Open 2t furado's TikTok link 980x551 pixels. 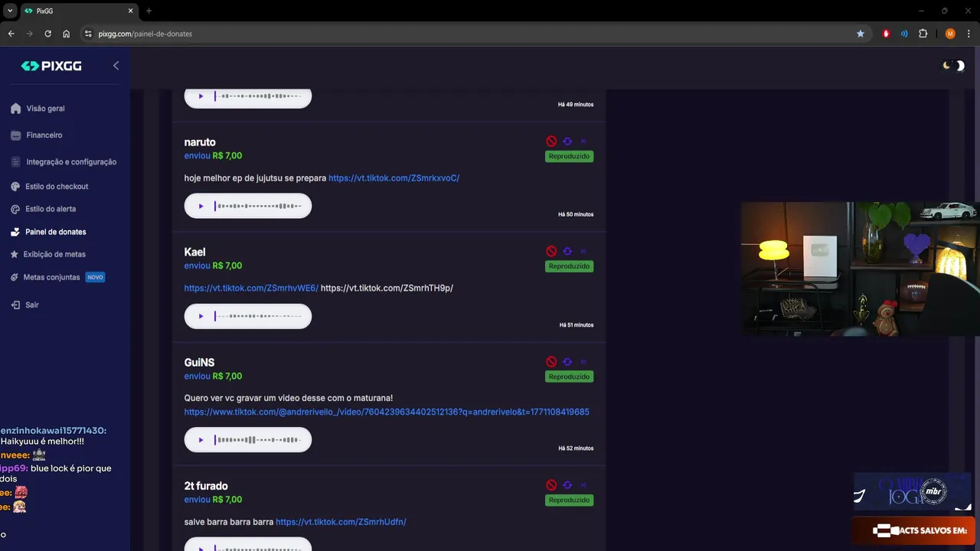click(341, 522)
